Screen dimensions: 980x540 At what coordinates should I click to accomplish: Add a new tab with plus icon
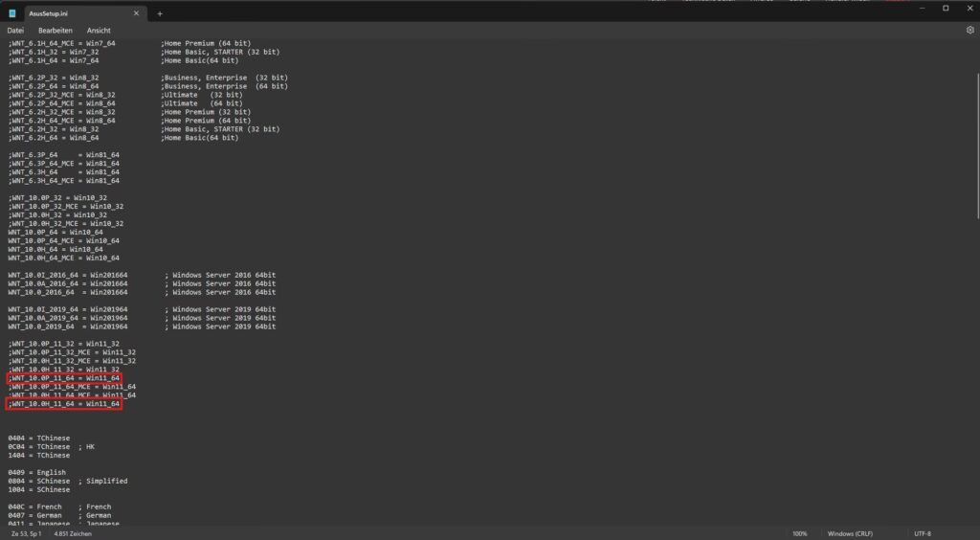click(x=160, y=13)
